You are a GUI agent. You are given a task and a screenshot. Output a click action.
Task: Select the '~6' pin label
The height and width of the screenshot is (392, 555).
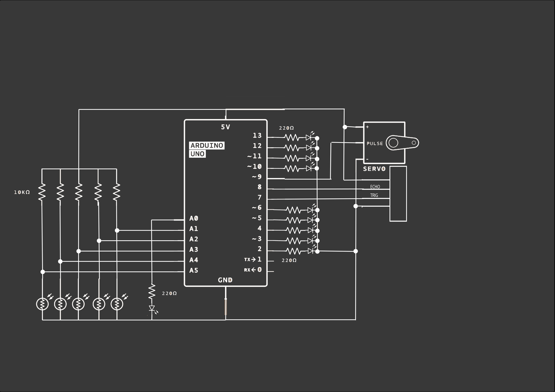coord(257,207)
